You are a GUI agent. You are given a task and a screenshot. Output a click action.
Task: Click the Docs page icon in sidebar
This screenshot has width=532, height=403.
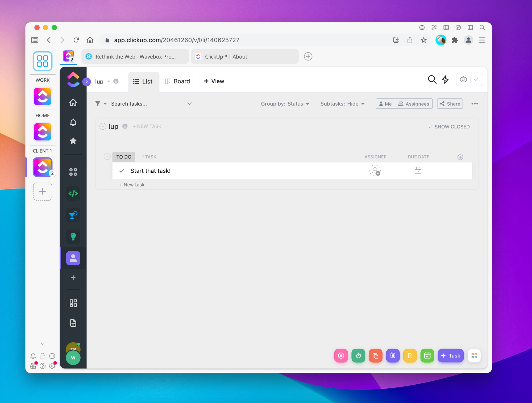pyautogui.click(x=73, y=322)
